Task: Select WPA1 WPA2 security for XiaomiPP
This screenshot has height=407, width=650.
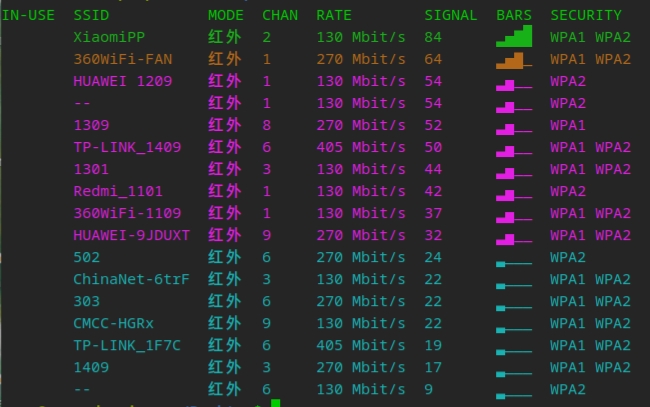Action: 591,37
